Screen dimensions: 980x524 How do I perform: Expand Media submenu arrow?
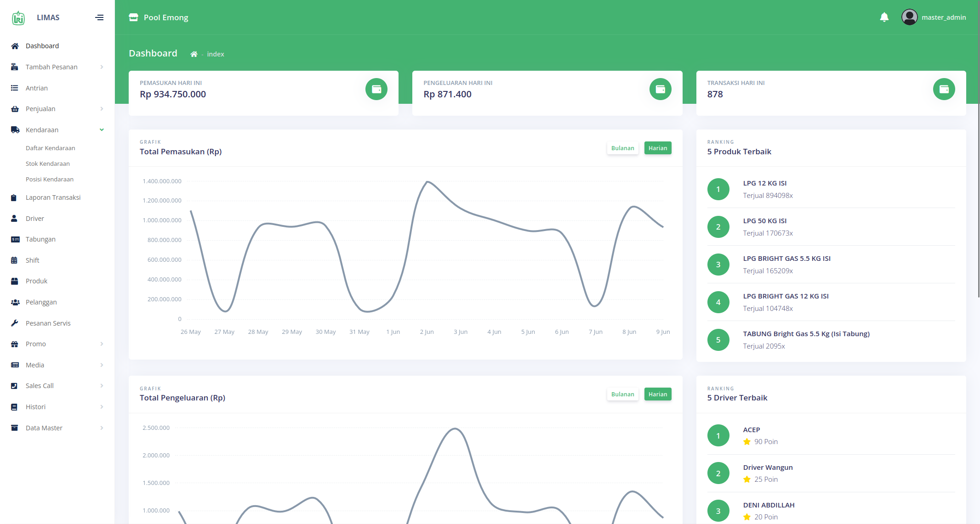[x=102, y=365]
